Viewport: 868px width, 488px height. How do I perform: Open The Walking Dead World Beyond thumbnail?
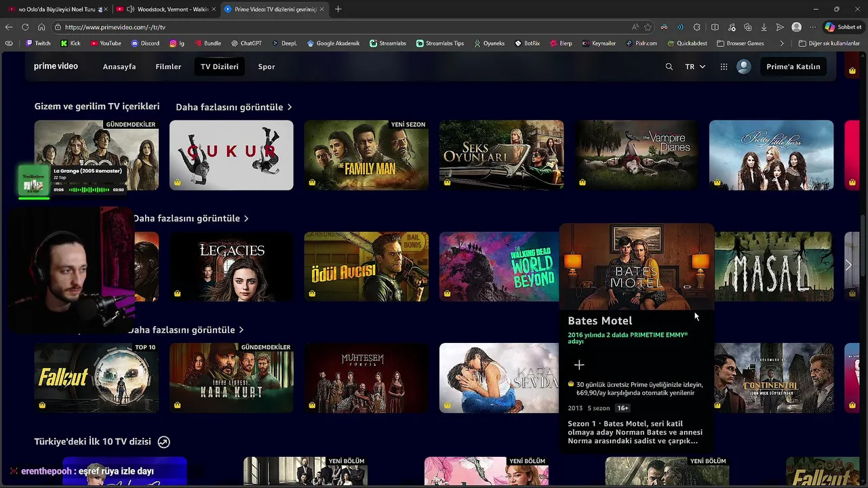point(499,266)
